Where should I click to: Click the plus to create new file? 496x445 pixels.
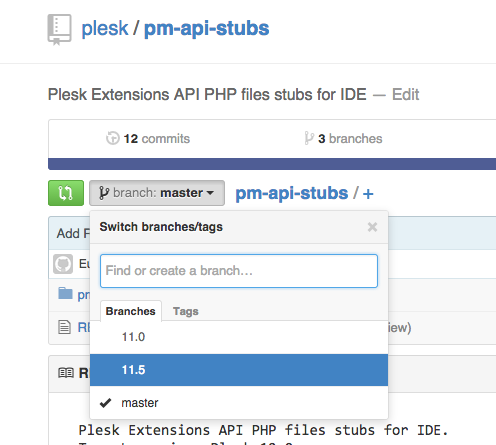click(x=368, y=194)
